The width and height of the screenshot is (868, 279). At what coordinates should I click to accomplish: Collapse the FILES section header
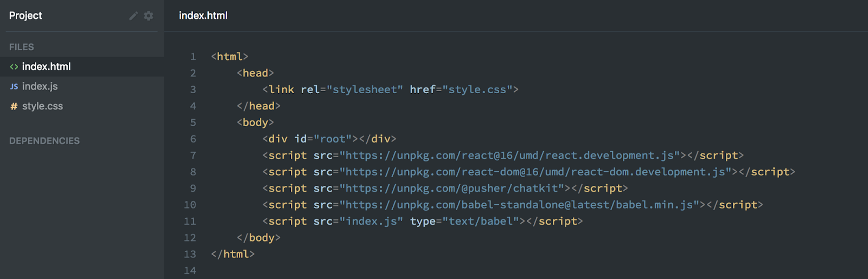[22, 47]
